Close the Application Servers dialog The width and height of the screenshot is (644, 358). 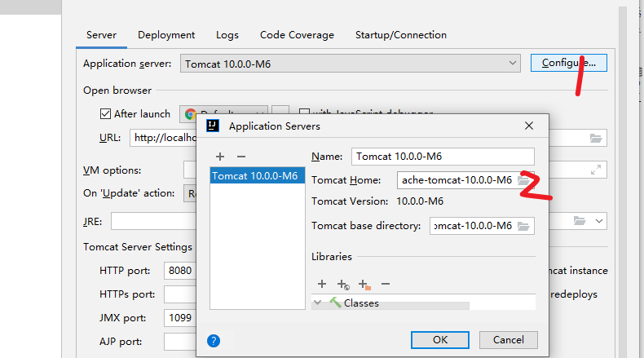click(529, 126)
